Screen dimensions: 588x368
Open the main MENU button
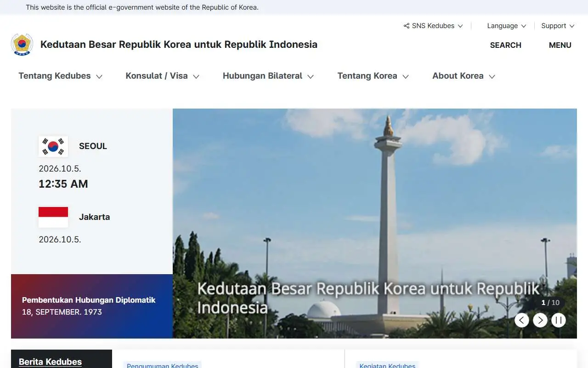pos(560,45)
